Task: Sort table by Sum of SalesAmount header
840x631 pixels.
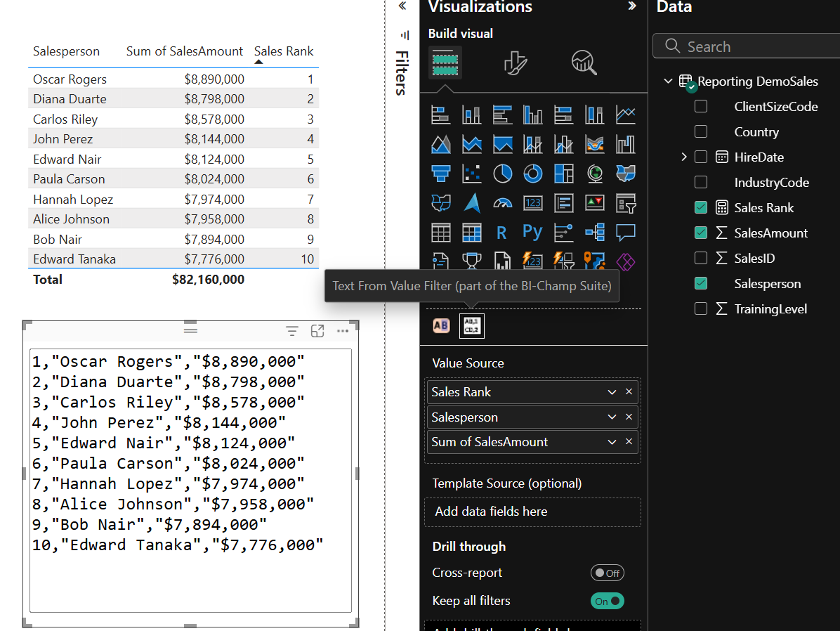Action: coord(184,51)
